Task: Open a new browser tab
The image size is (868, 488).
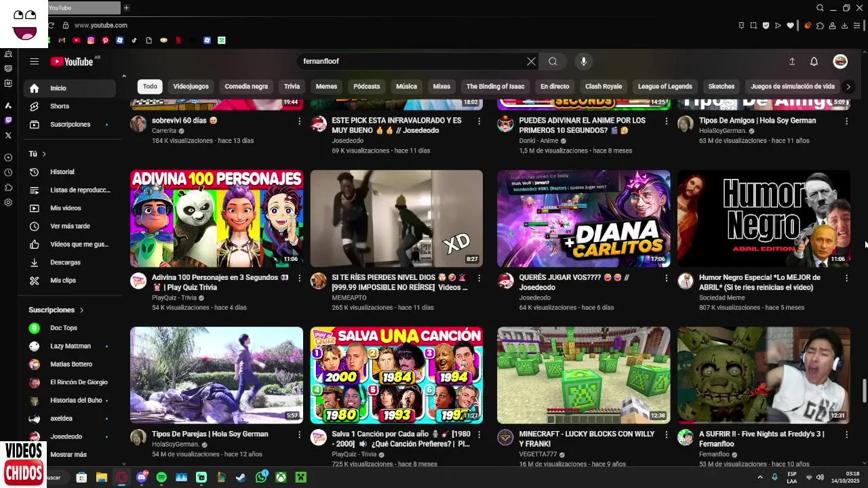Action: click(x=126, y=7)
